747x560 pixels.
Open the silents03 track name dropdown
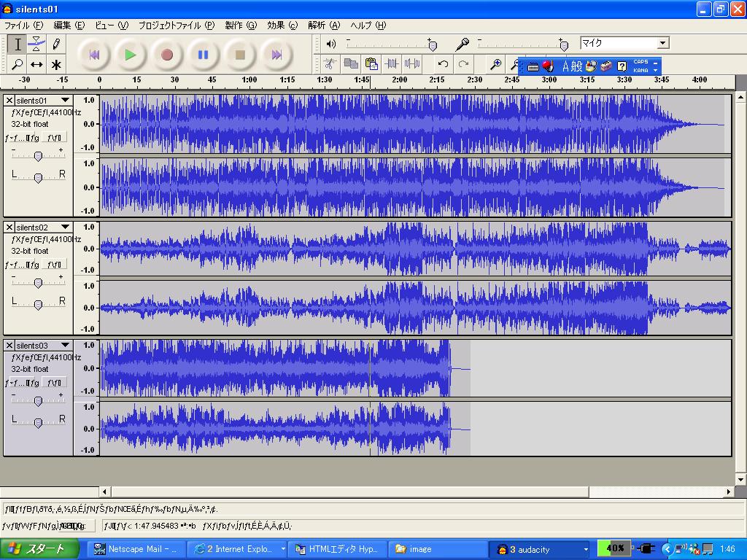pyautogui.click(x=65, y=345)
